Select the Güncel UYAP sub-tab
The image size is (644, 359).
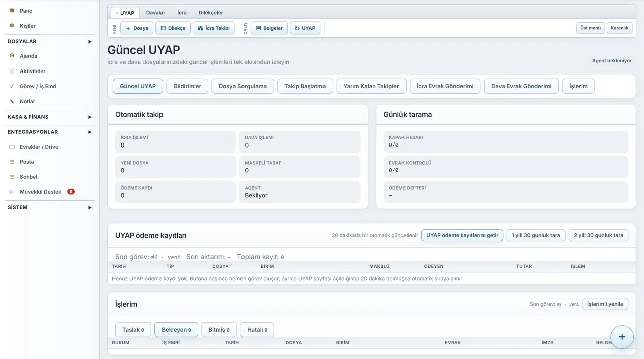point(138,86)
